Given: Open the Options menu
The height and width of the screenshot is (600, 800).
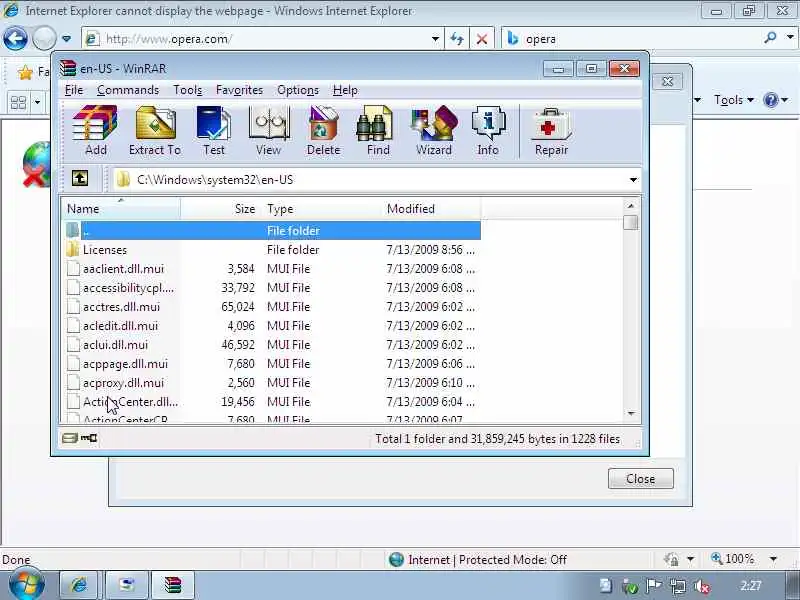Looking at the screenshot, I should [297, 90].
